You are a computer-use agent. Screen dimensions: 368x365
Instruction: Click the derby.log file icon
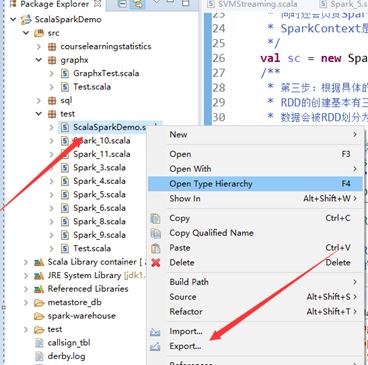pyautogui.click(x=39, y=356)
